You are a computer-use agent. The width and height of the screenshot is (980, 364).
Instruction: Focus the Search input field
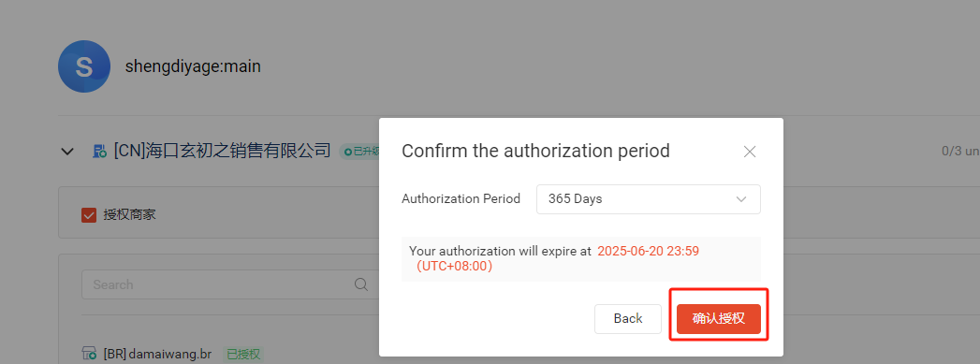point(230,284)
